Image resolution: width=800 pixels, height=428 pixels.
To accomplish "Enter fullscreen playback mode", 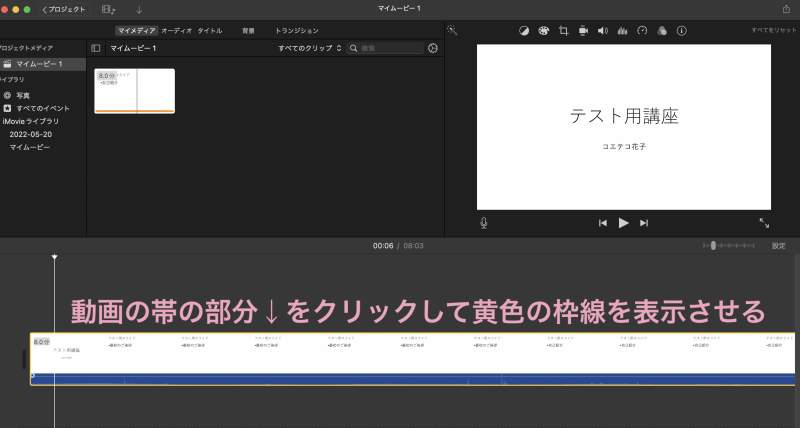I will pyautogui.click(x=764, y=223).
